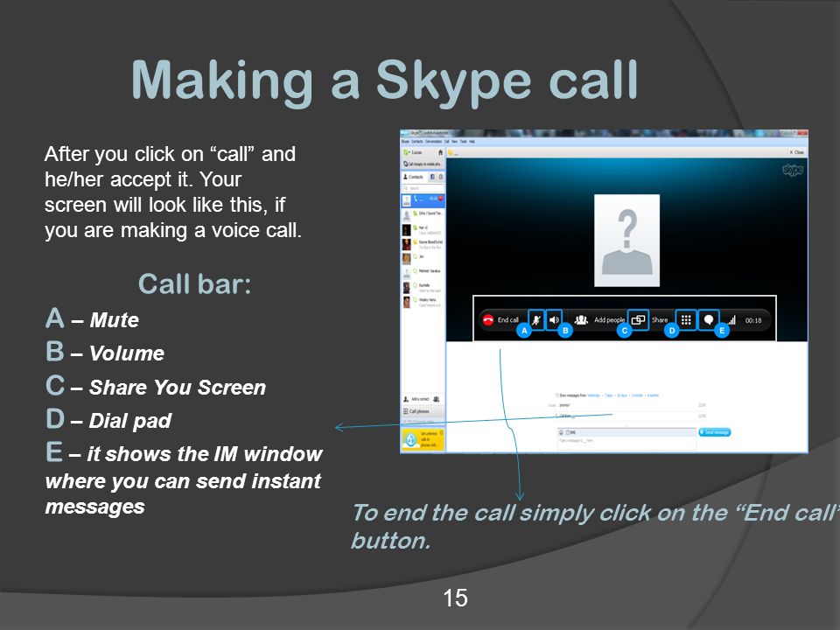Show messages from 30 days
The width and height of the screenshot is (840, 630).
tap(622, 395)
